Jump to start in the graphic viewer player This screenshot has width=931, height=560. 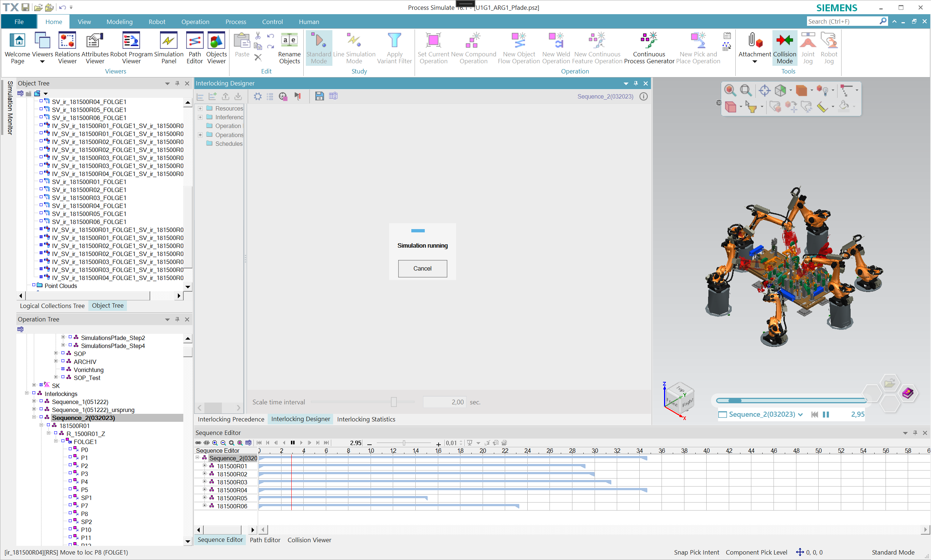tap(814, 414)
